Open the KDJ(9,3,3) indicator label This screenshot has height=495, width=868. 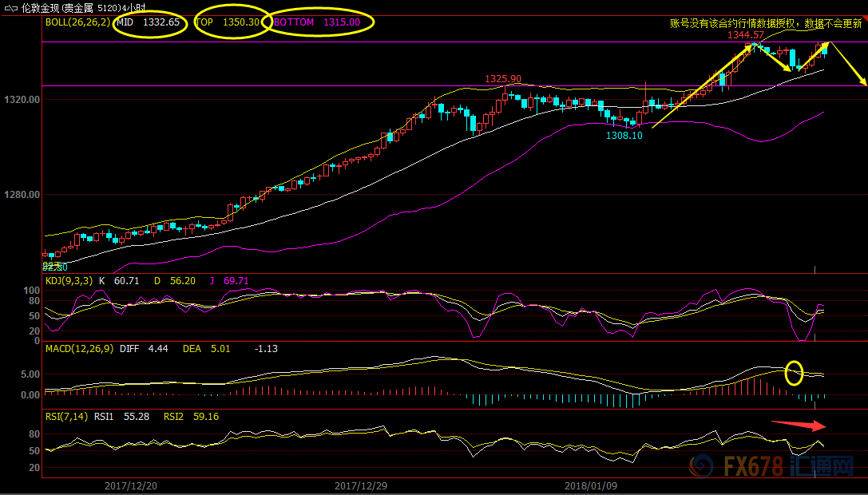point(69,281)
